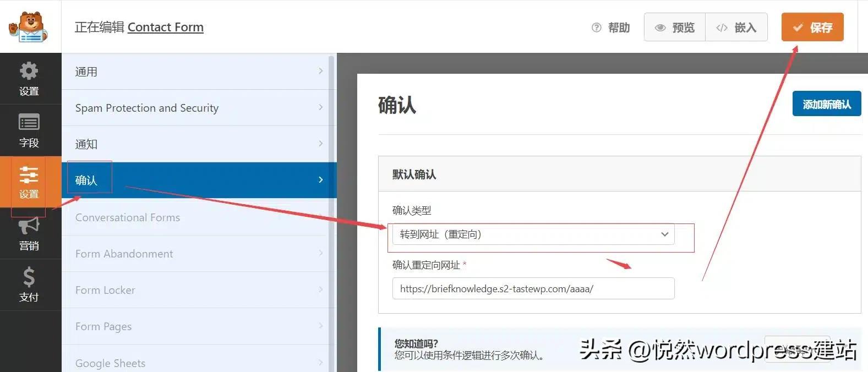This screenshot has width=868, height=372.
Task: Open the Marketing megaphone icon
Action: tap(29, 233)
